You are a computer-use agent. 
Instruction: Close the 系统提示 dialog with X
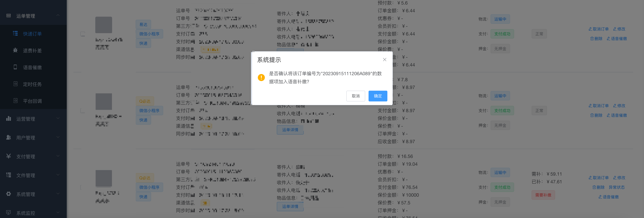(x=385, y=60)
